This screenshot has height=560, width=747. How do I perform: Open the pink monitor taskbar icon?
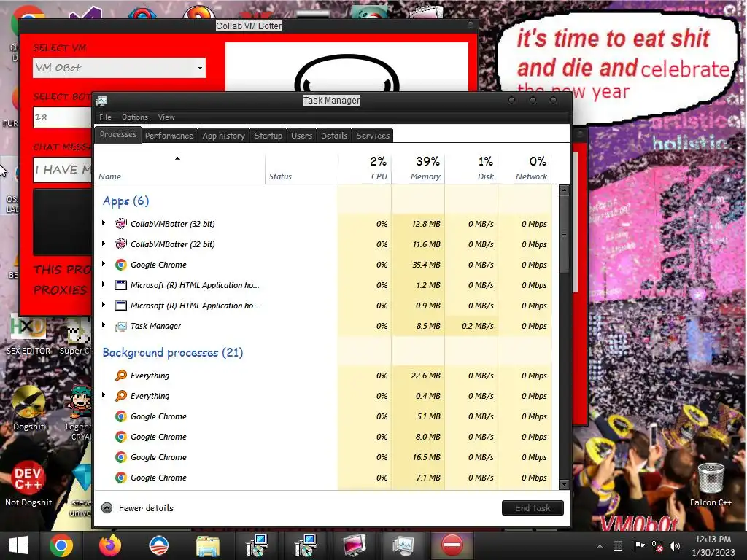[355, 545]
